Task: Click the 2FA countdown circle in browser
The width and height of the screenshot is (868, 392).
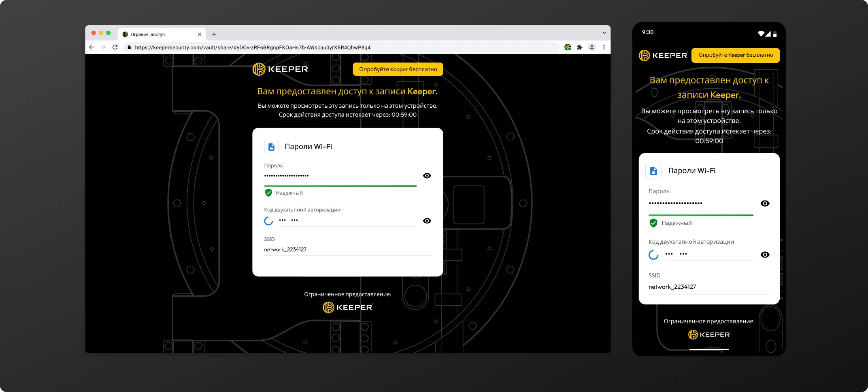Action: (268, 221)
